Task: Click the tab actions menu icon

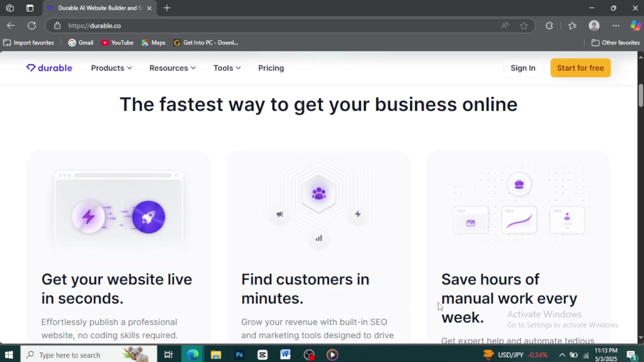Action: pyautogui.click(x=30, y=8)
